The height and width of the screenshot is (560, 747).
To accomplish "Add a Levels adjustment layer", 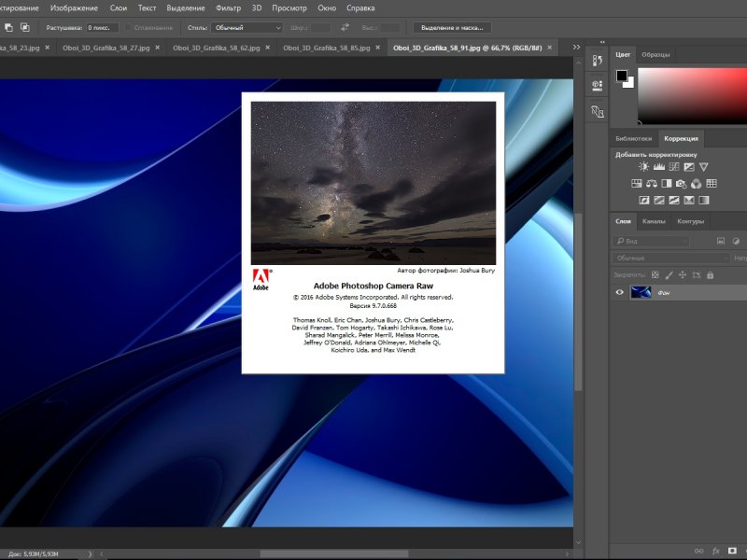I will pyautogui.click(x=659, y=167).
